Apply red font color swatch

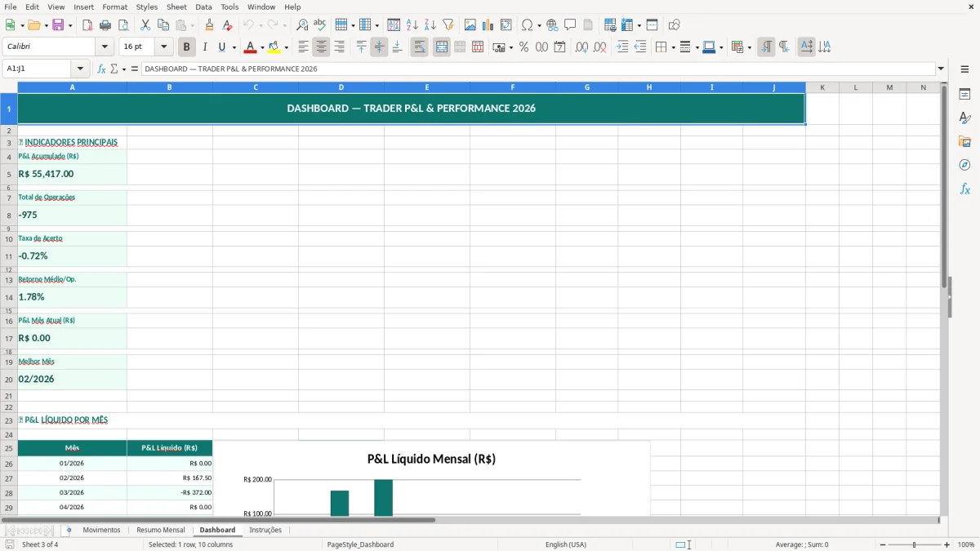[x=252, y=47]
